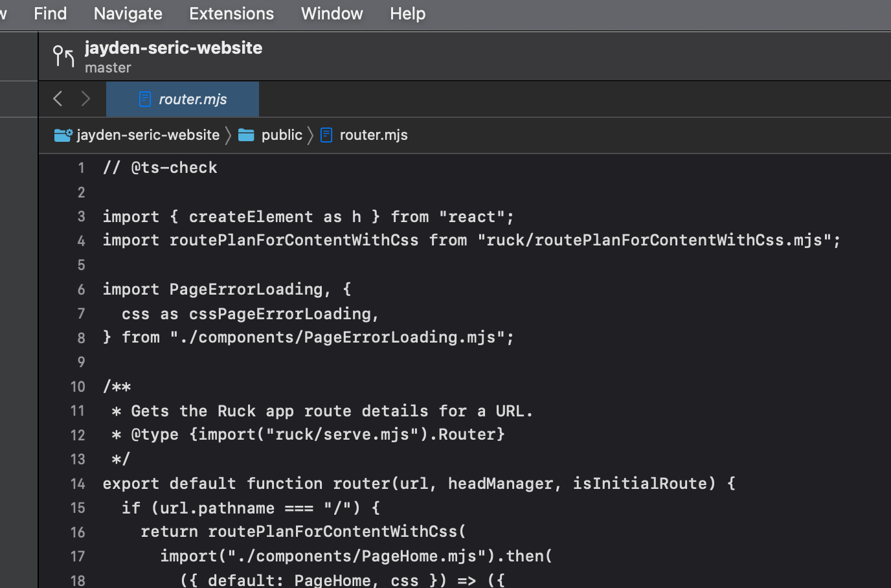
Task: Click line number 10 in the gutter
Action: [x=78, y=387]
